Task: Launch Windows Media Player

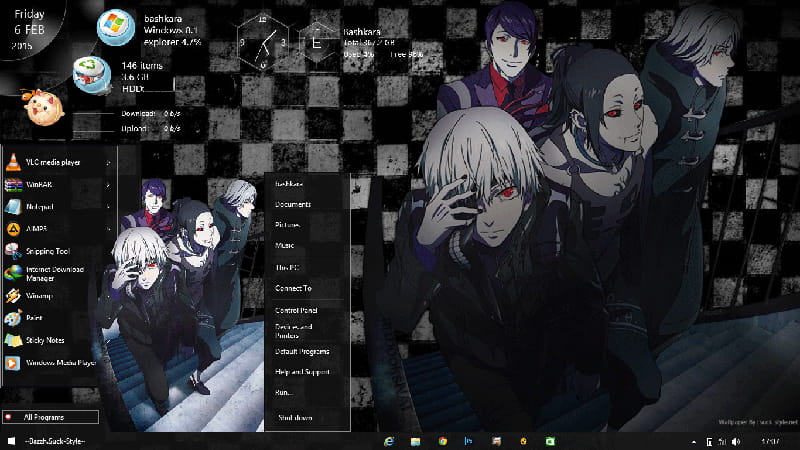Action: coord(58,363)
